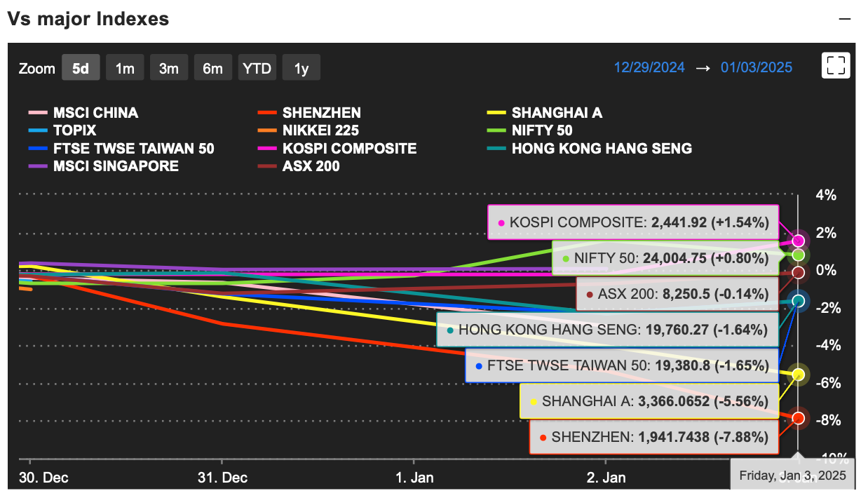The image size is (868, 491).
Task: Toggle MSCI SINGAPORE series in legend
Action: (x=104, y=166)
